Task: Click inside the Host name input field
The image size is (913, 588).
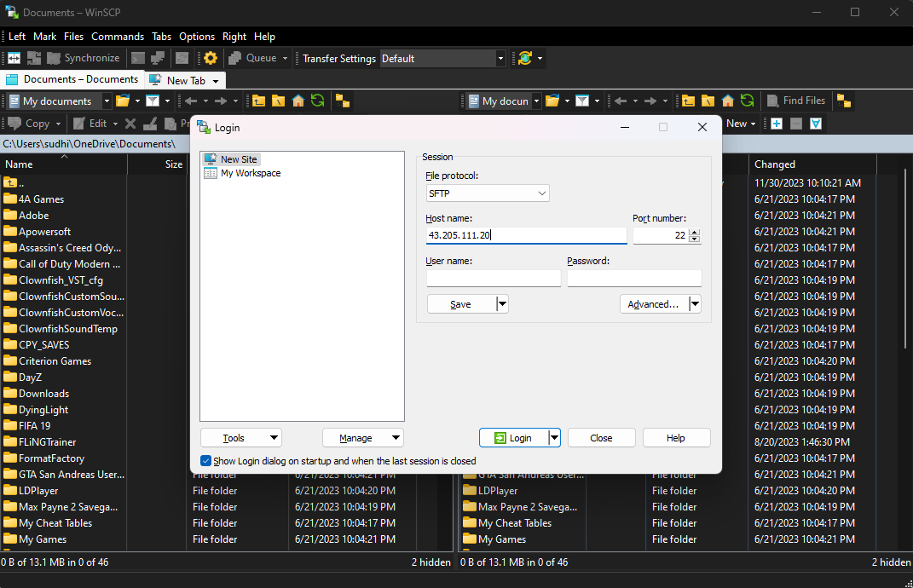Action: [x=526, y=235]
